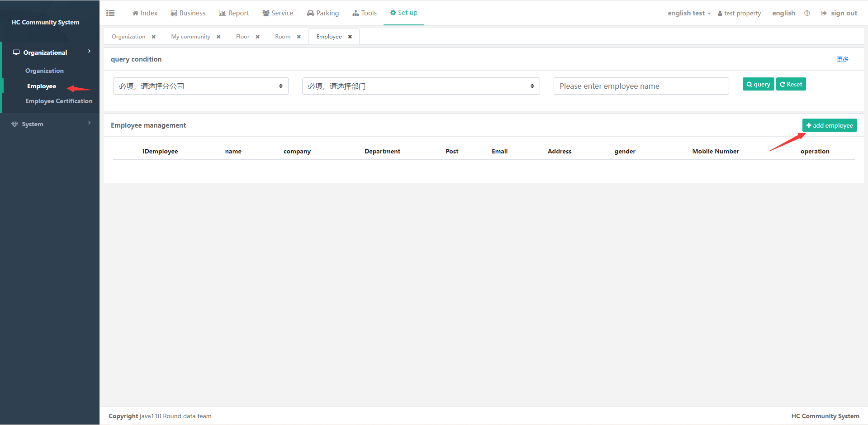Click the employee name input field
This screenshot has width=868, height=425.
tap(641, 86)
